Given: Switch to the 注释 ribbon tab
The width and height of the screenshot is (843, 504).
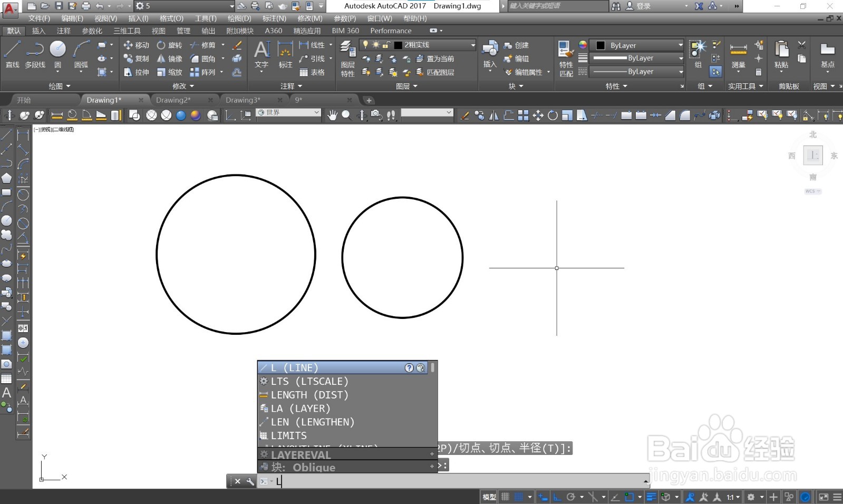Looking at the screenshot, I should click(x=64, y=31).
